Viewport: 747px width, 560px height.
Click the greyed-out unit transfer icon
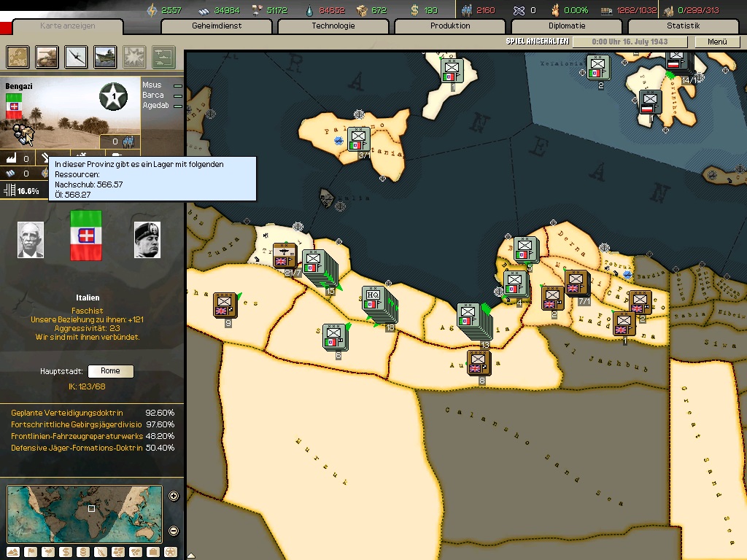tap(163, 57)
